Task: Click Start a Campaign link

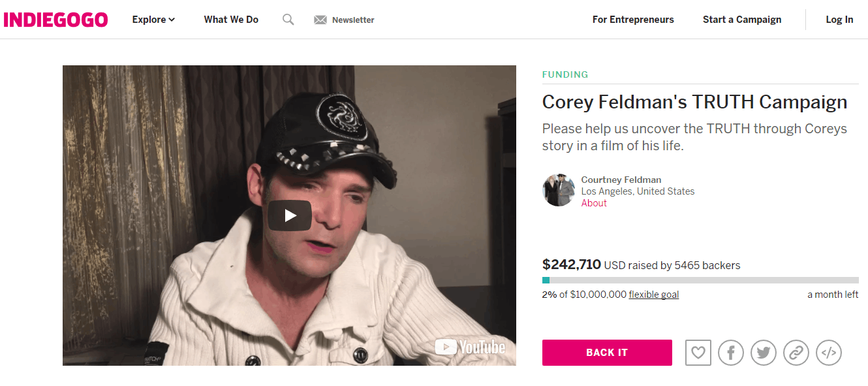Action: click(742, 20)
